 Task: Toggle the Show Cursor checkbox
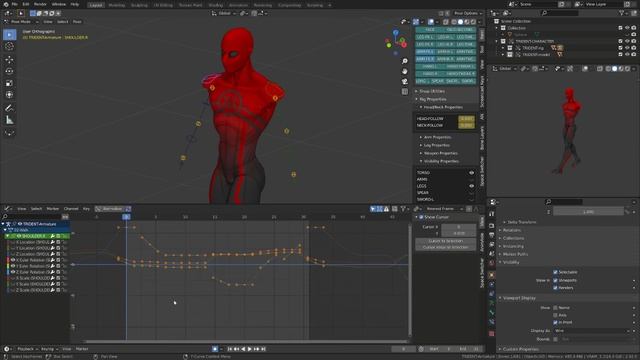click(x=421, y=217)
